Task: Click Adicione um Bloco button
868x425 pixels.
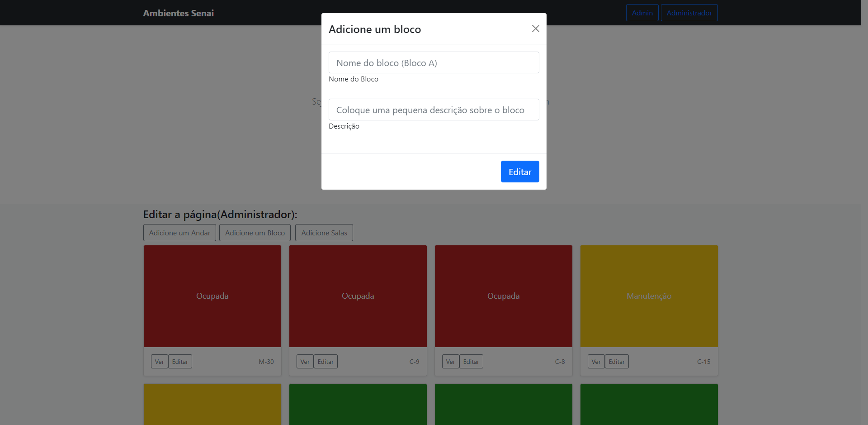Action: tap(255, 233)
